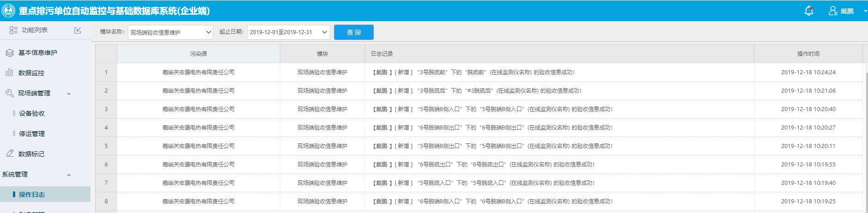Click the log entry for "6号脱硫出口"

pyautogui.click(x=483, y=165)
